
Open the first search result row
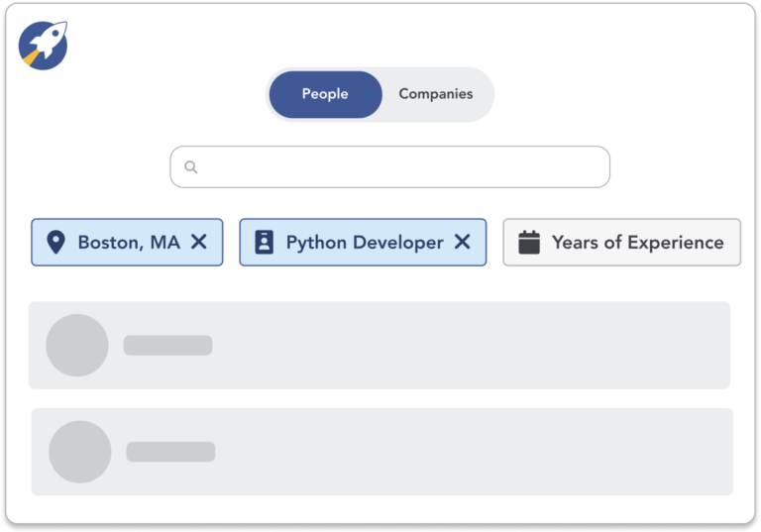click(x=446, y=345)
